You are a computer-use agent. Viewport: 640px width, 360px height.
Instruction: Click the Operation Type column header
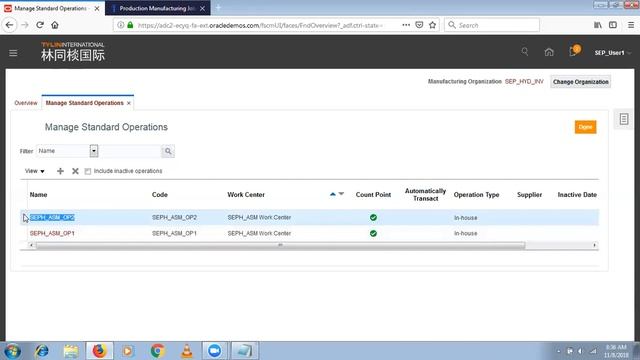476,195
